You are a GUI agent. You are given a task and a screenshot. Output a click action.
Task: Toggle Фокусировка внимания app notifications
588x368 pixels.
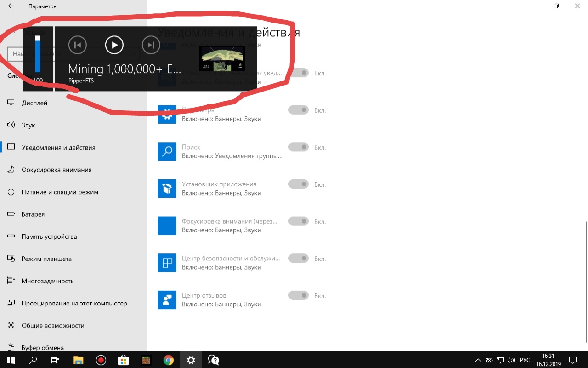[299, 221]
